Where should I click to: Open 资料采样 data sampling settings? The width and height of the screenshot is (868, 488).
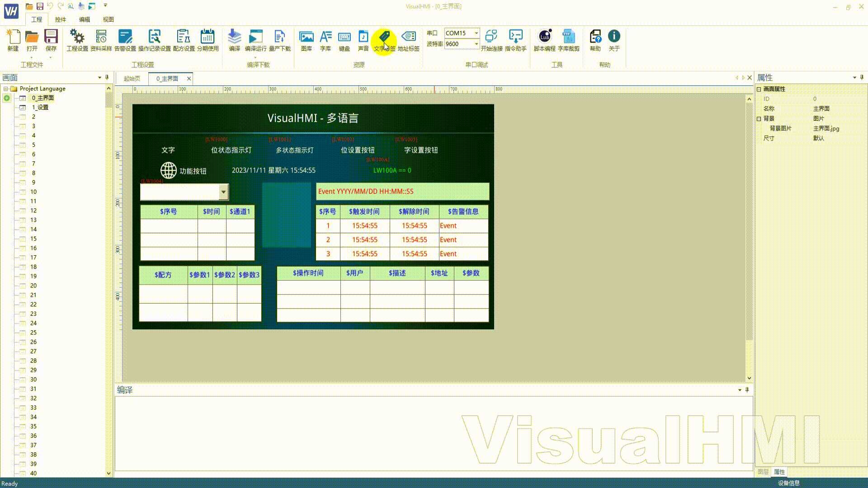[x=101, y=40]
